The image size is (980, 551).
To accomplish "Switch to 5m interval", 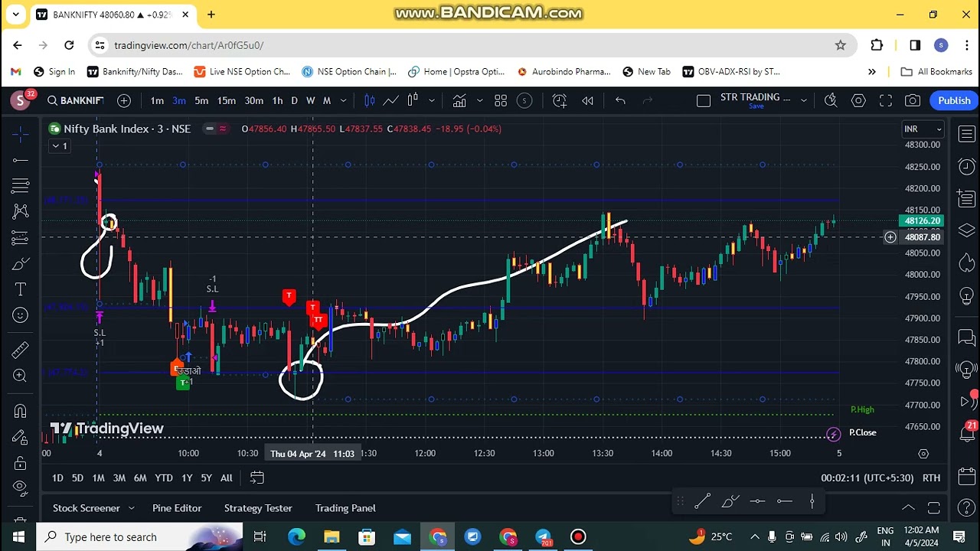I will click(201, 100).
